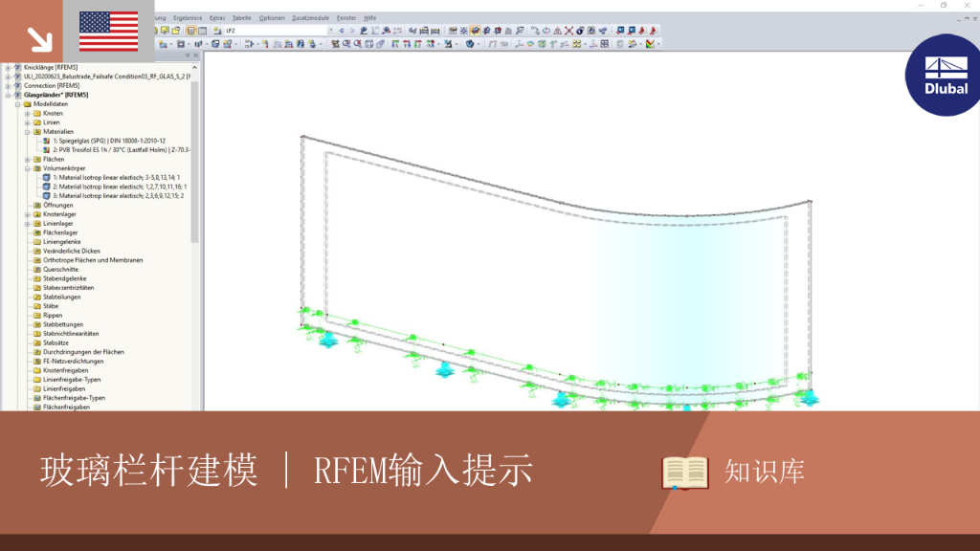Select Linienfreigabe-Typen tree entry
Viewport: 980px width, 551px height.
pyautogui.click(x=71, y=379)
